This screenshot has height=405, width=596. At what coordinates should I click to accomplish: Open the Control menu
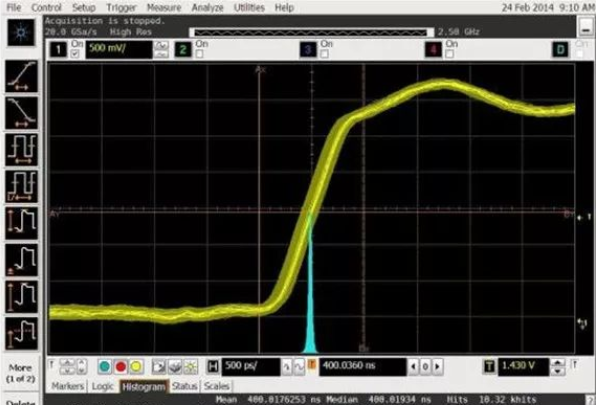pyautogui.click(x=46, y=8)
